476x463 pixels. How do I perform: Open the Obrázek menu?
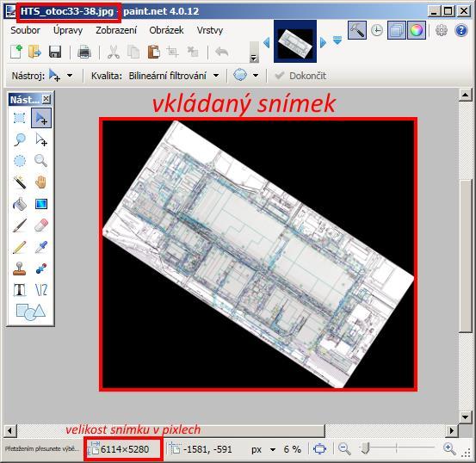[166, 30]
